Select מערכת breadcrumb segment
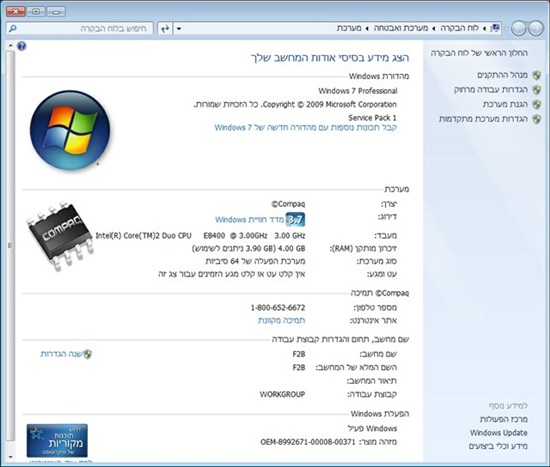550x467 pixels. tap(349, 28)
